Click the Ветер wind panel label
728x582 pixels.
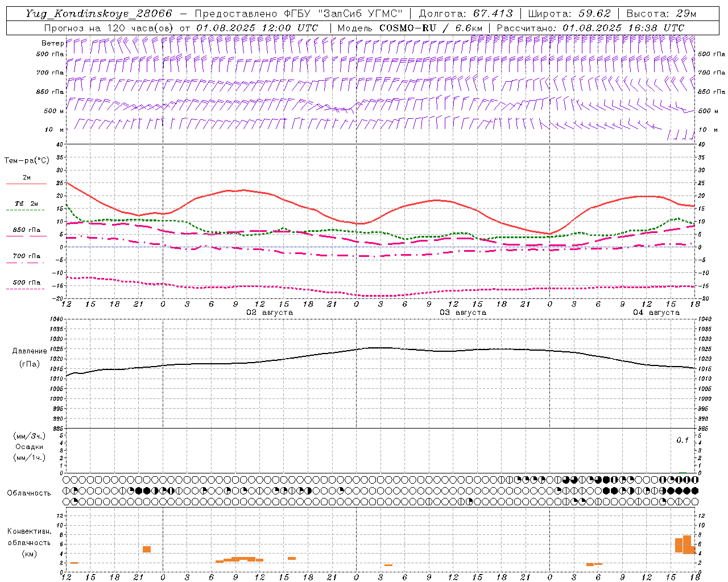coord(53,43)
